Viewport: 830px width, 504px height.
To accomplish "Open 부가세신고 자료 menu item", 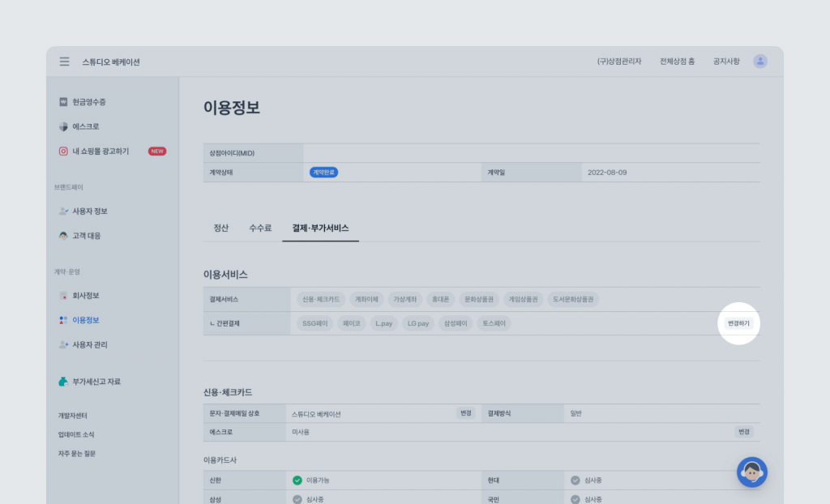I will [96, 381].
